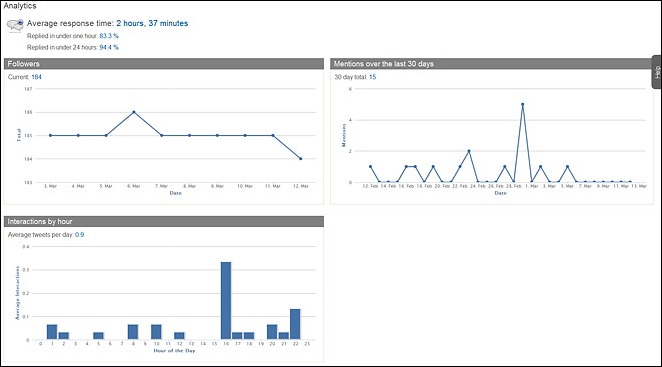Select the Followers panel header
The height and width of the screenshot is (367, 662).
(x=164, y=64)
